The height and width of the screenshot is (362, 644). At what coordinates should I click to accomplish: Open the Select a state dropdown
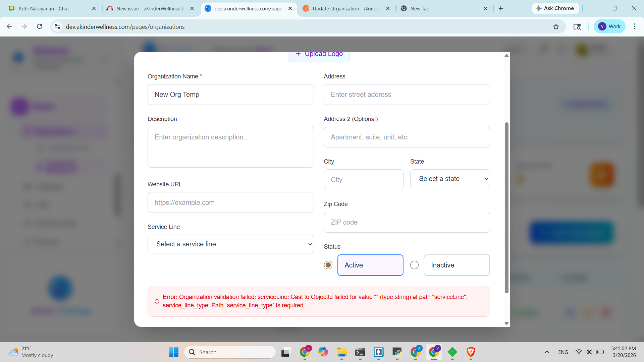[x=450, y=179]
